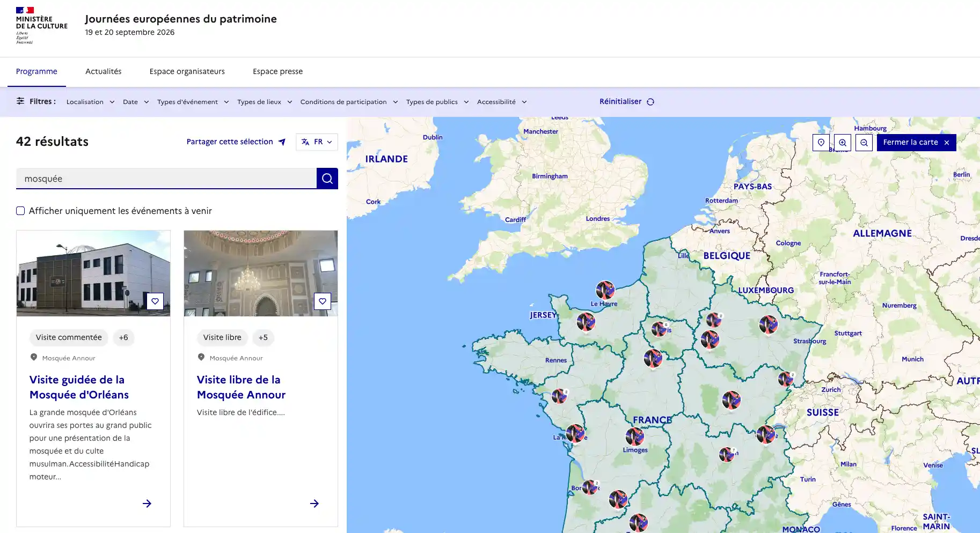Viewport: 980px width, 533px height.
Task: Expand the Date filter
Action: [136, 102]
